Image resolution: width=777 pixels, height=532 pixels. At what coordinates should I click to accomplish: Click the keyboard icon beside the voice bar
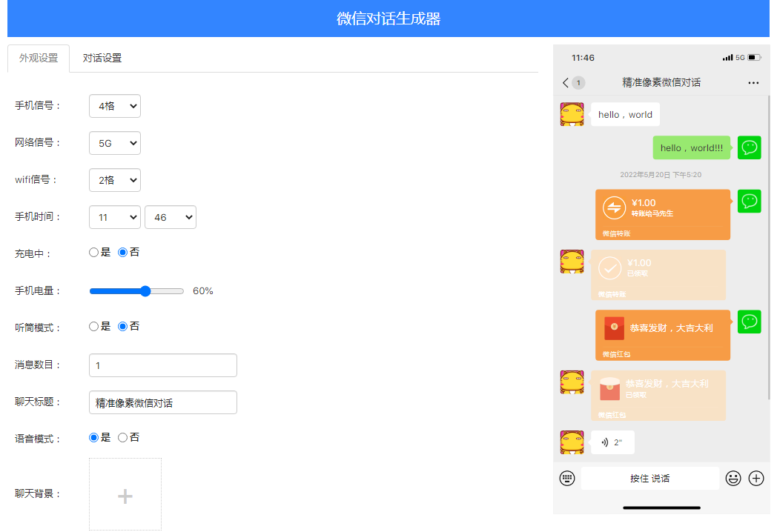(567, 478)
